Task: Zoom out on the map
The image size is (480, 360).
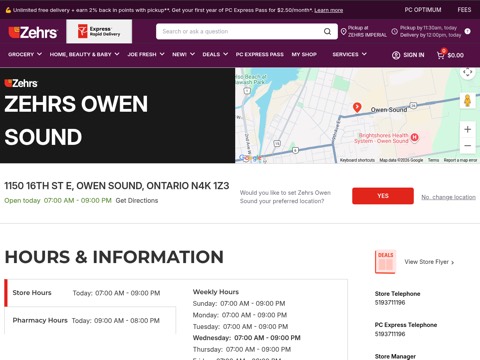Action: pos(467,146)
